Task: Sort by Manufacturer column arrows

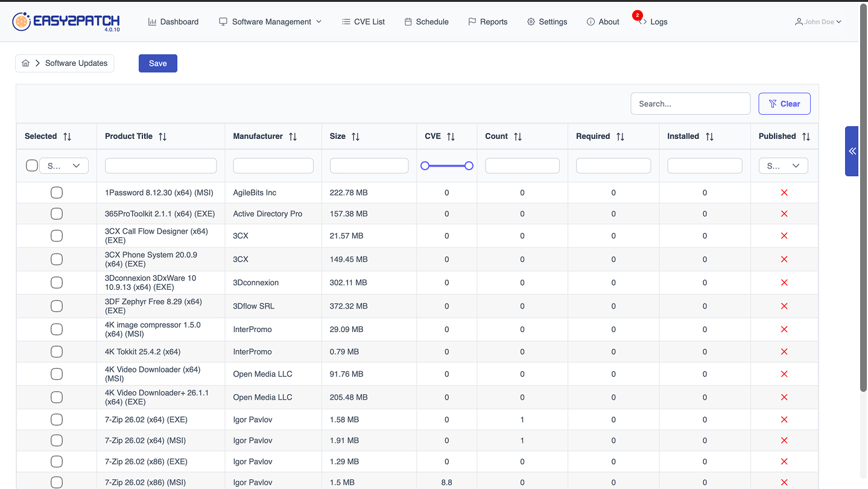Action: 293,136
